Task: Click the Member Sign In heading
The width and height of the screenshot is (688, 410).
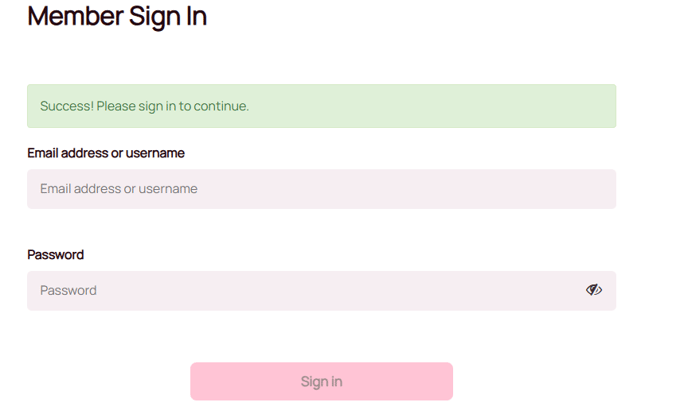Action: 117,16
